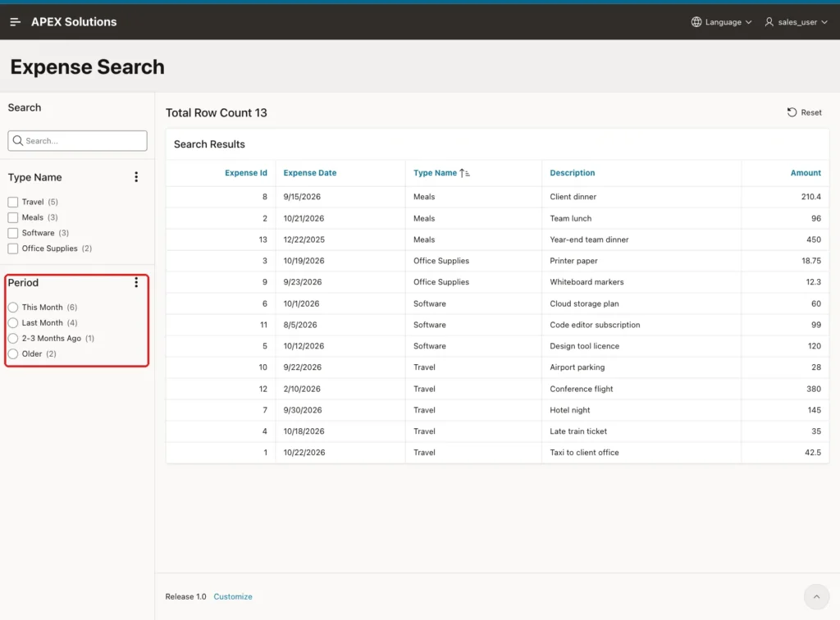Click into the Search text field
This screenshot has height=620, width=840.
point(77,140)
